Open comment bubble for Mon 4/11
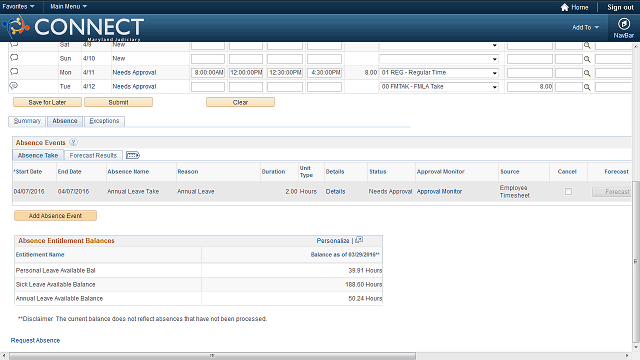Image resolution: width=640 pixels, height=360 pixels. [14, 71]
